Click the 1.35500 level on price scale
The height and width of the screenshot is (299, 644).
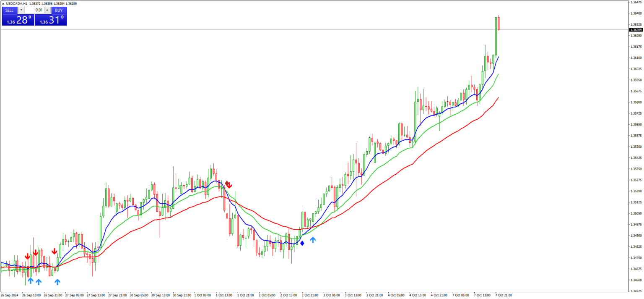click(x=636, y=147)
